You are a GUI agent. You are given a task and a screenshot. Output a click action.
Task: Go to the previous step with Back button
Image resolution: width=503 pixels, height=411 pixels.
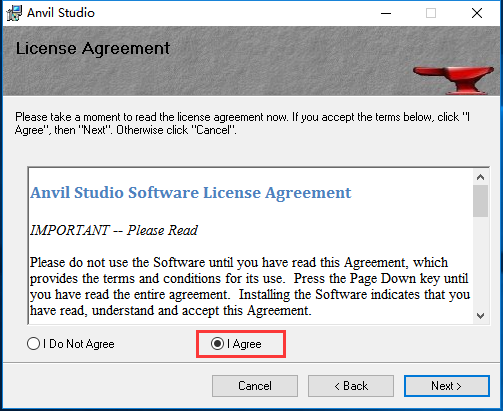(351, 386)
